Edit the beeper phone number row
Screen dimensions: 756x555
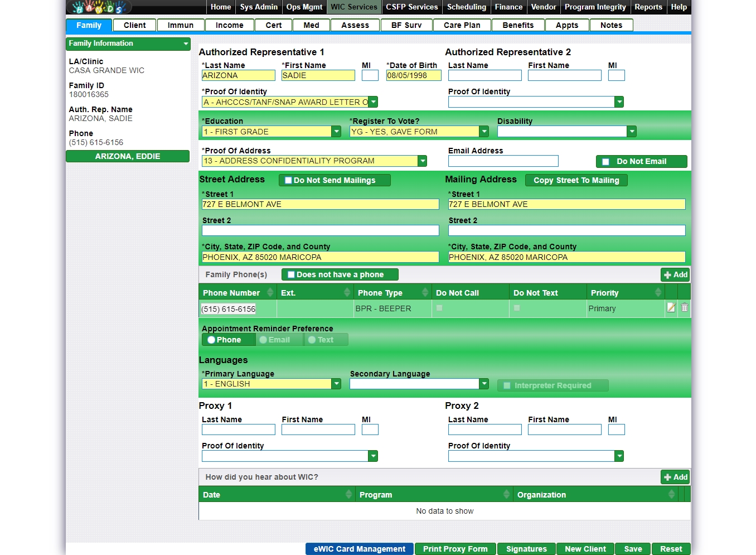tap(671, 308)
